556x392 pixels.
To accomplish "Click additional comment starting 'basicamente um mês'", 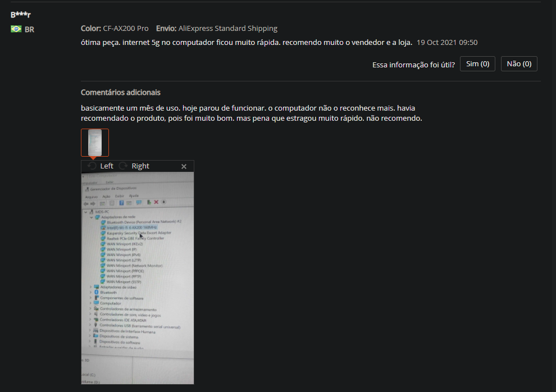I will pyautogui.click(x=252, y=113).
